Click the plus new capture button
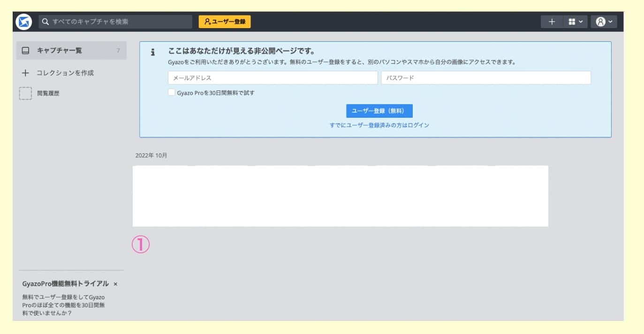Screen dimensions: 644x334 (552, 22)
